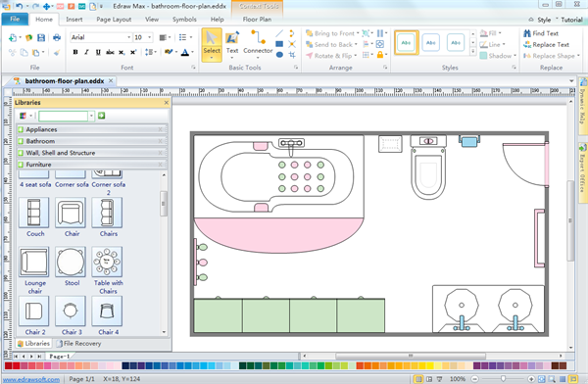Viewport: 588px width, 384px height.
Task: Switch to the Page Layout tab
Action: 114,20
